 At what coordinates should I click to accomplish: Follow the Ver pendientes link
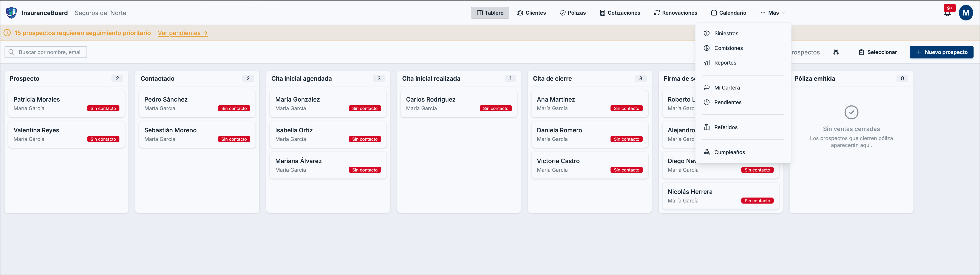[x=183, y=33]
